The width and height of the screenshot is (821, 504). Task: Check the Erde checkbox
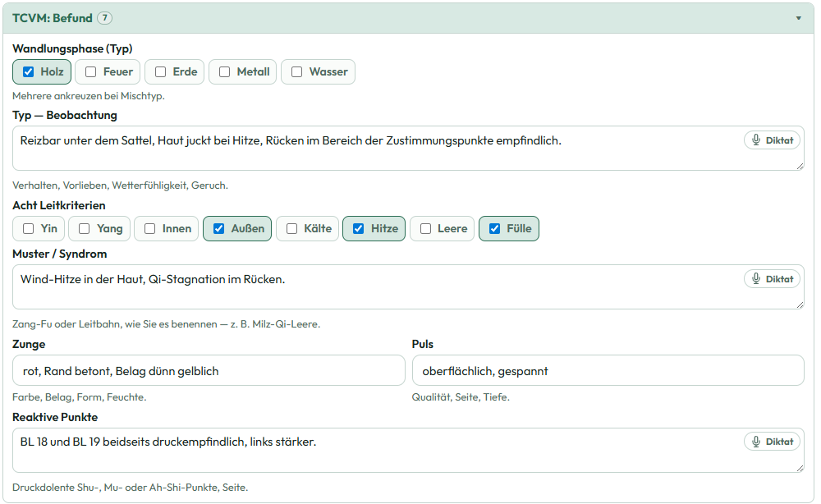[x=161, y=71]
